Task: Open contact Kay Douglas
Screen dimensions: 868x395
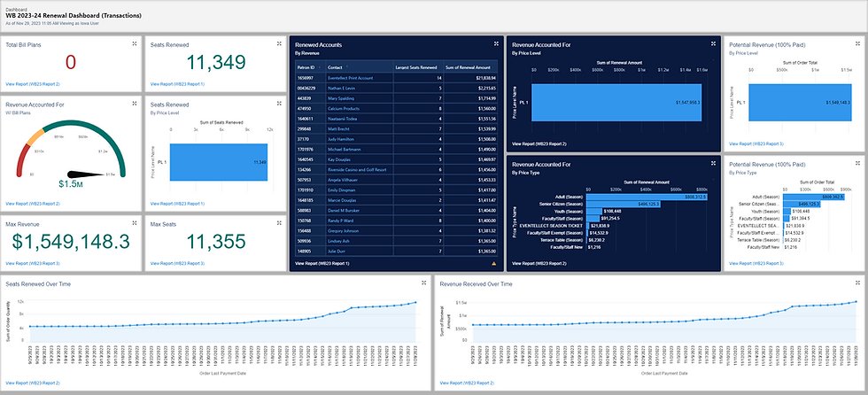Action: (340, 159)
